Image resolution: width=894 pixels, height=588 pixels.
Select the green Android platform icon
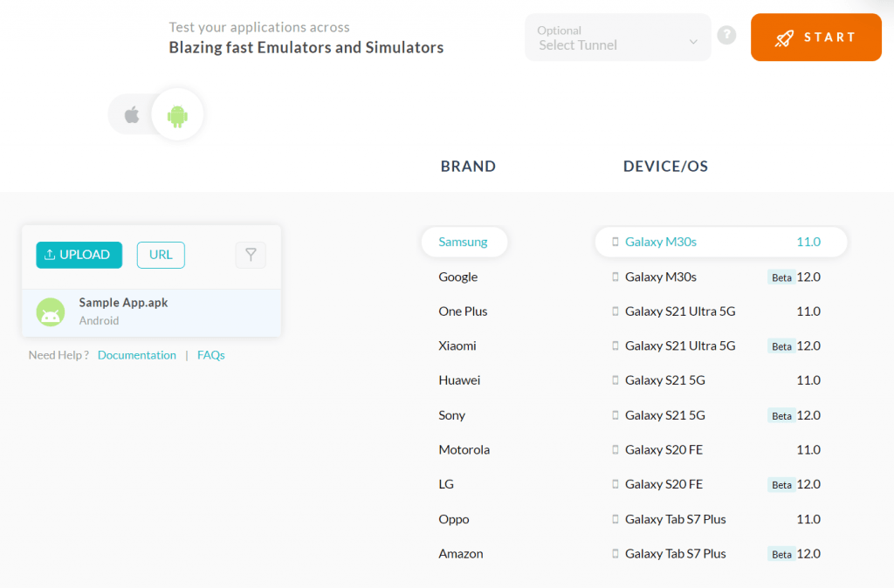[x=177, y=113]
